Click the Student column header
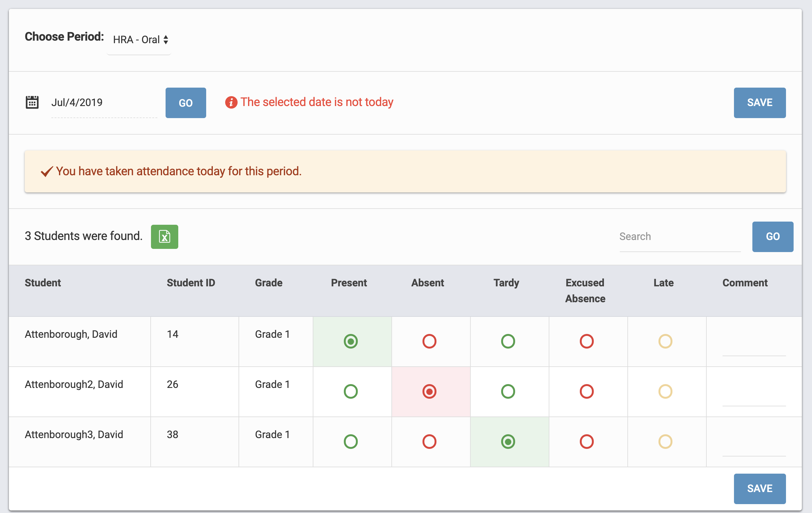812x513 pixels. click(43, 283)
